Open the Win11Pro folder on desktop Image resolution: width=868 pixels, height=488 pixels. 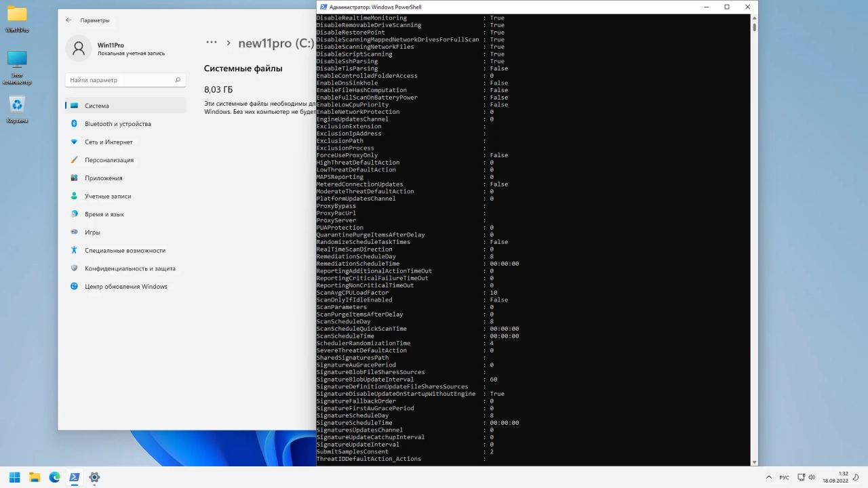coord(17,19)
